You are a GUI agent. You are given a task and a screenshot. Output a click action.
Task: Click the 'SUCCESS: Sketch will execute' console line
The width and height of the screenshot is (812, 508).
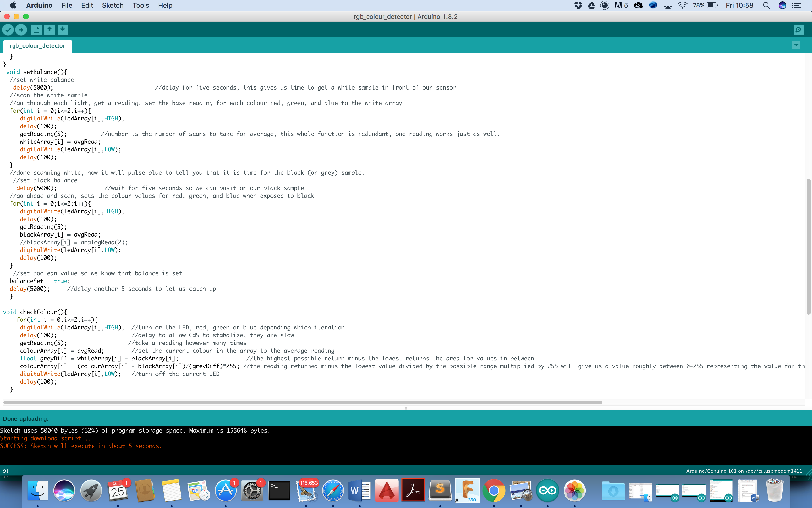tap(81, 446)
